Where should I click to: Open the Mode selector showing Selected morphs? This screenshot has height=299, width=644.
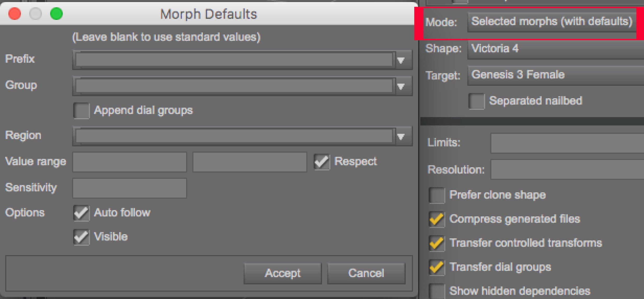point(551,22)
